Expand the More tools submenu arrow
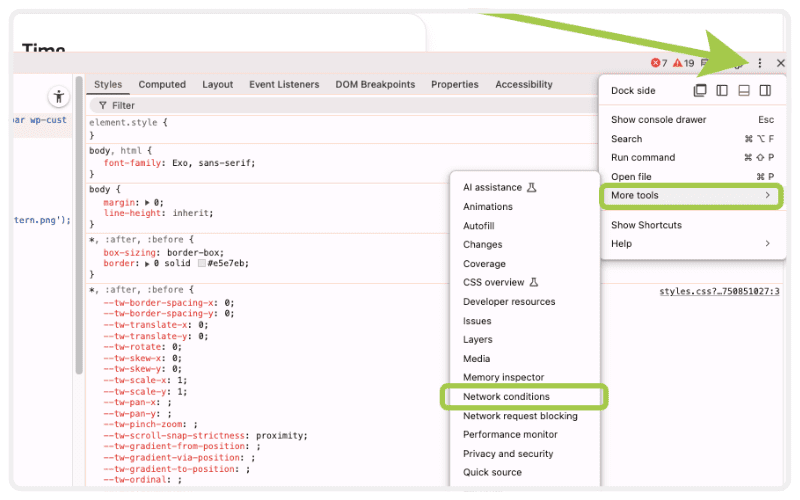This screenshot has height=500, width=800. 767,195
